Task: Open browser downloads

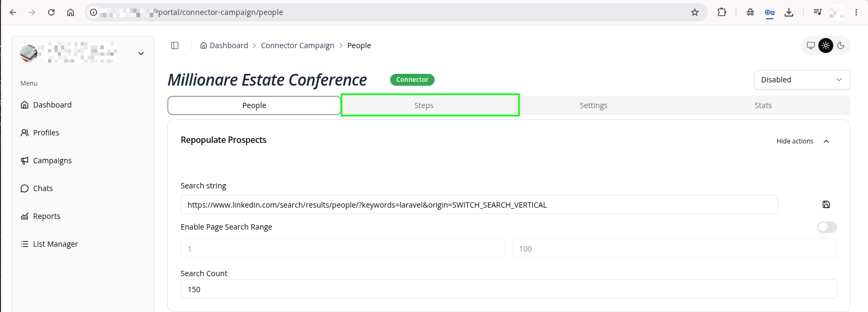Action: pos(789,12)
